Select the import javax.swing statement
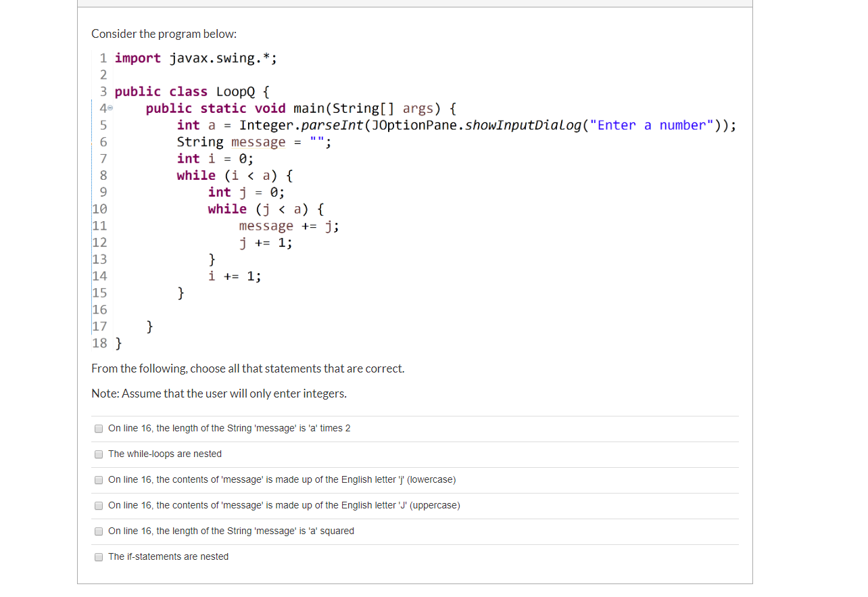 click(x=195, y=57)
